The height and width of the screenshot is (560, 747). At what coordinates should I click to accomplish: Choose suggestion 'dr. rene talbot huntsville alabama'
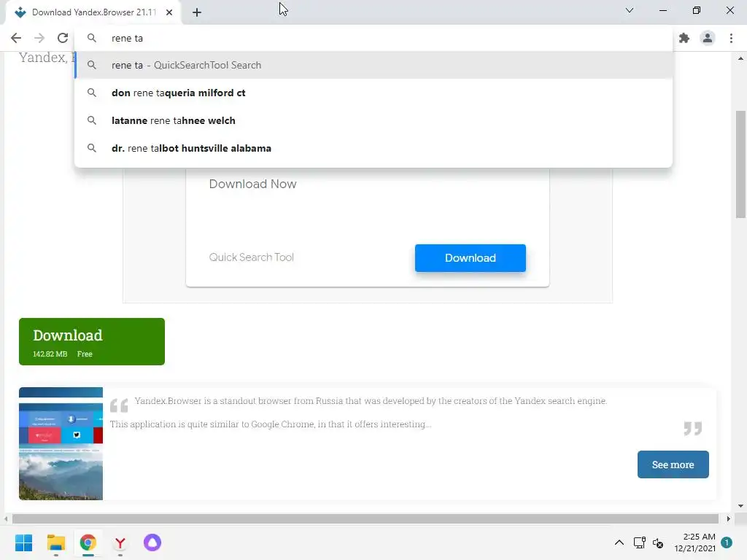(x=373, y=148)
